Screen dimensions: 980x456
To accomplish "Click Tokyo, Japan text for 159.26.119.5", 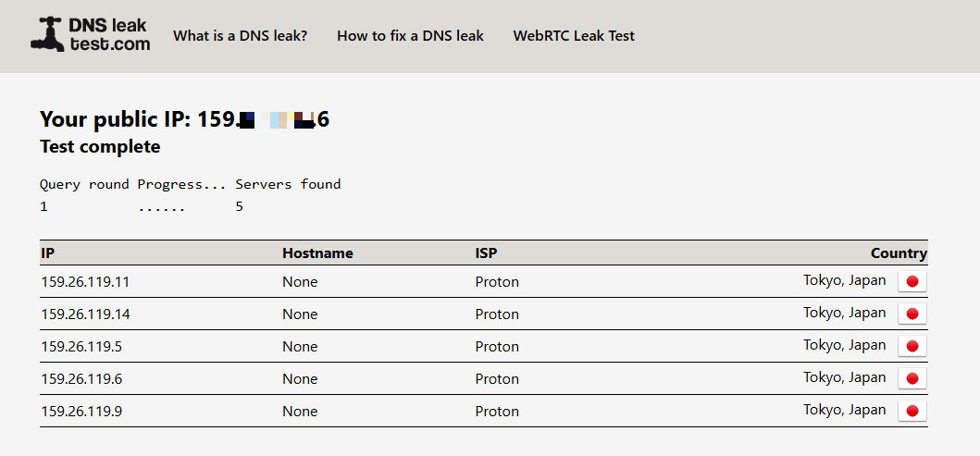I will [x=844, y=345].
